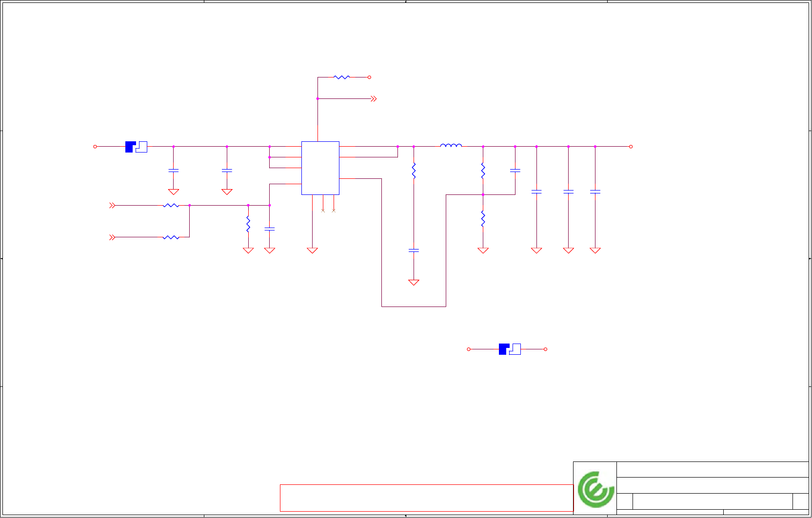Click the left no-connect X mark under IC
Screen dimensions: 812x518
coord(323,211)
